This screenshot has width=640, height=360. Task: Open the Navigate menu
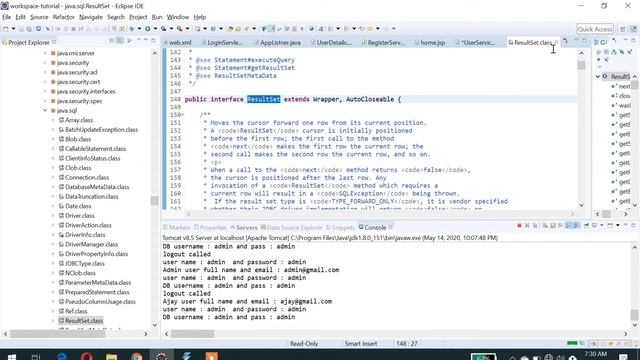click(x=91, y=17)
